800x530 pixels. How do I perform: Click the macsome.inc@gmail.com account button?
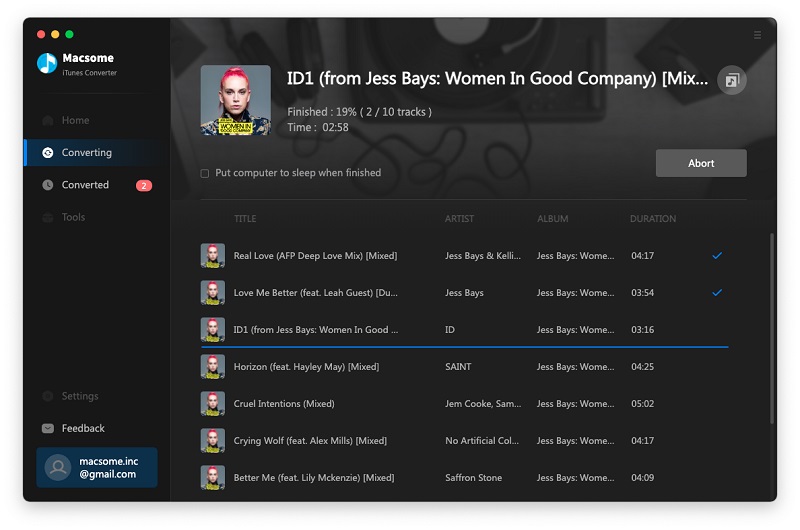pyautogui.click(x=97, y=467)
